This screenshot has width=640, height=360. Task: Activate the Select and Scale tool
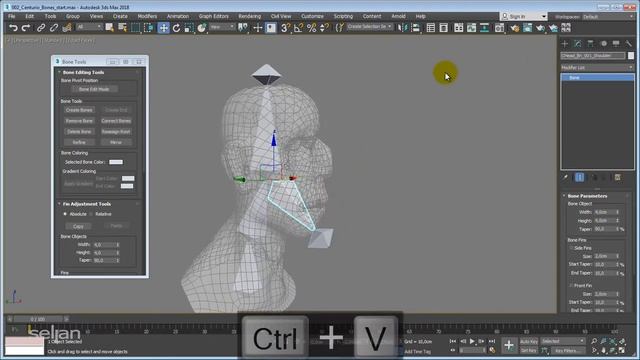(189, 28)
